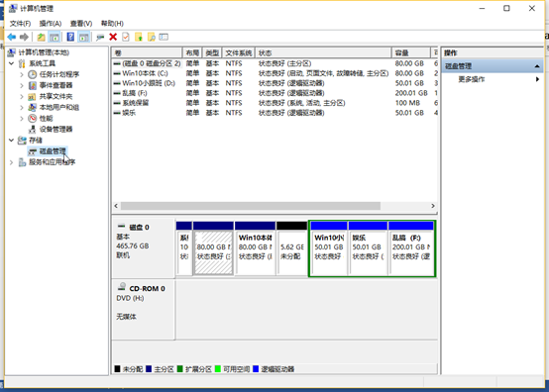Select the 任务计划程序 clock icon
549x392 pixels.
(33, 74)
